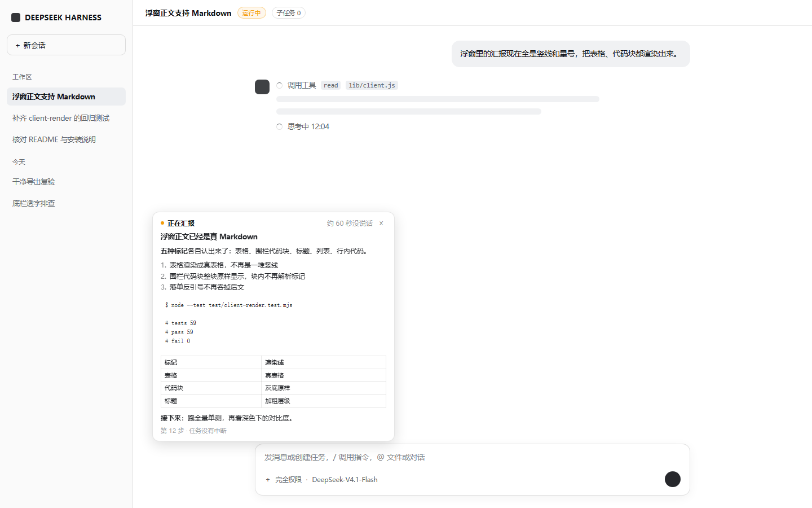Open the lib/client.js file tag
The height and width of the screenshot is (508, 812).
pyautogui.click(x=372, y=85)
